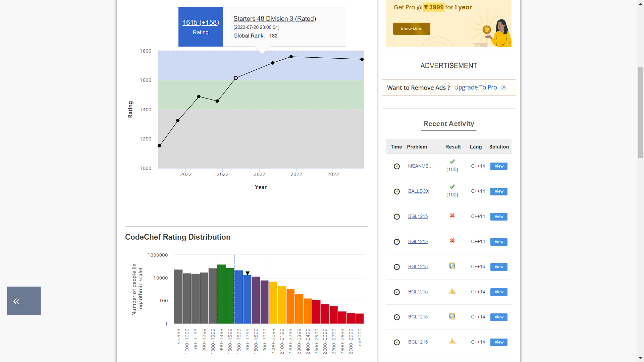The height and width of the screenshot is (362, 644).
Task: Open the Starters 48 Division 3 (Rated) link
Action: coord(274,19)
